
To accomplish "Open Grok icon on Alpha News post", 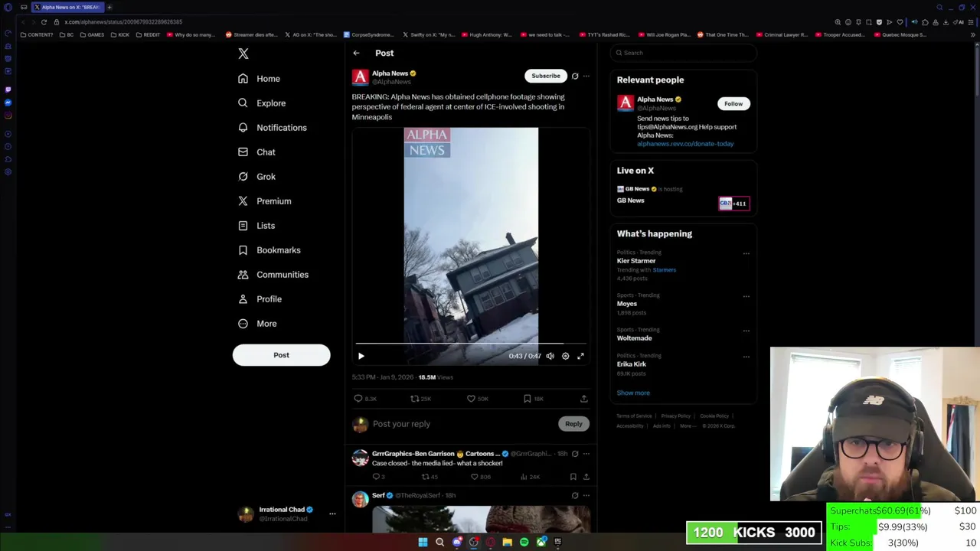I will [575, 76].
